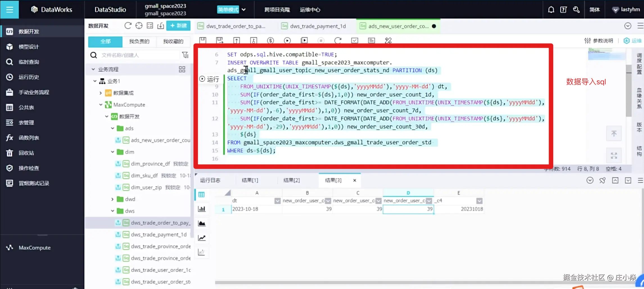Click the fullscreen expand editor icon
Image resolution: width=644 pixels, height=289 pixels.
(x=614, y=155)
